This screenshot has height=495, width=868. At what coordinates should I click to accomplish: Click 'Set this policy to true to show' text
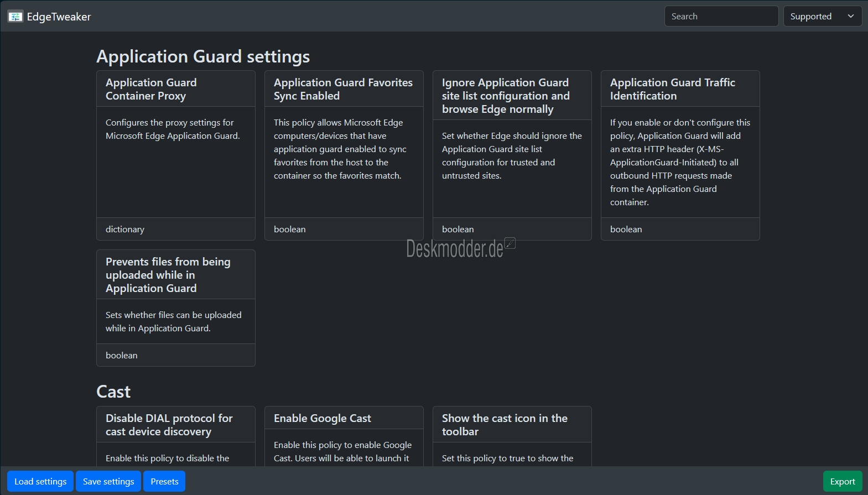[508, 458]
